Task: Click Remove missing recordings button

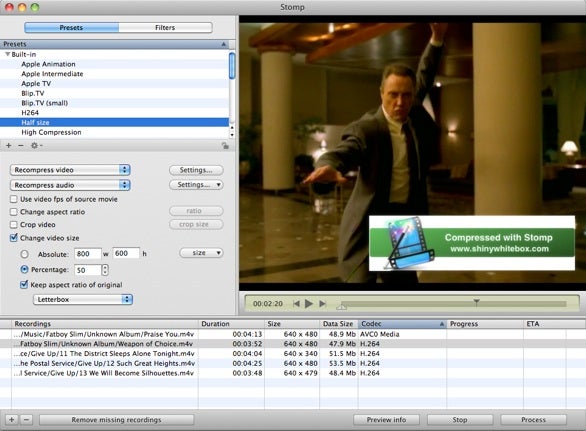Action: pos(117,420)
